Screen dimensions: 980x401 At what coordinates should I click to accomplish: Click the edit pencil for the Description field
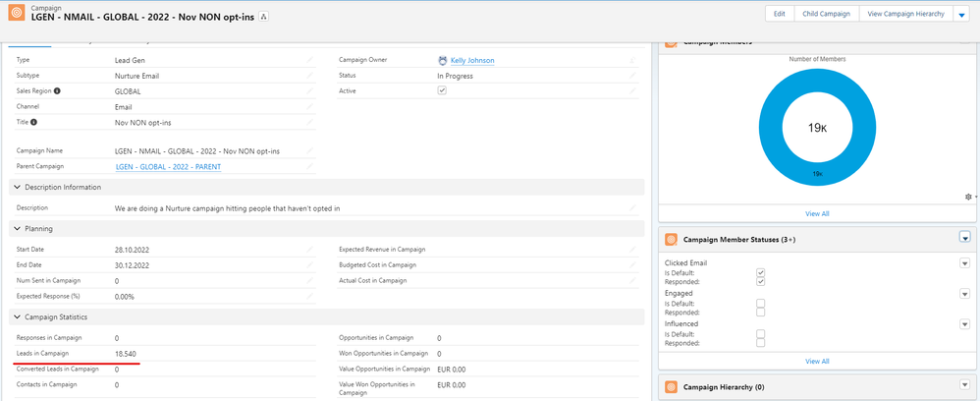coord(632,207)
